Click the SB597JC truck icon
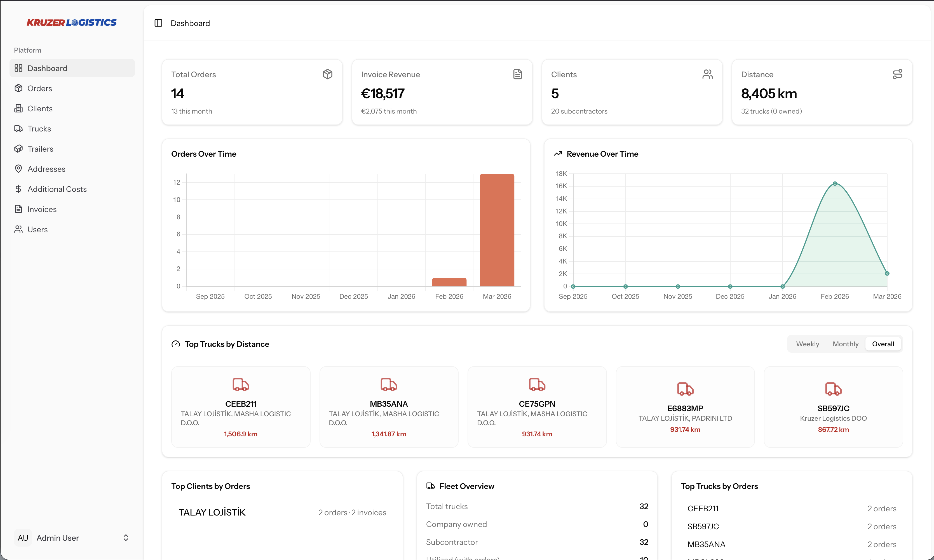This screenshot has width=934, height=560. coord(833,389)
